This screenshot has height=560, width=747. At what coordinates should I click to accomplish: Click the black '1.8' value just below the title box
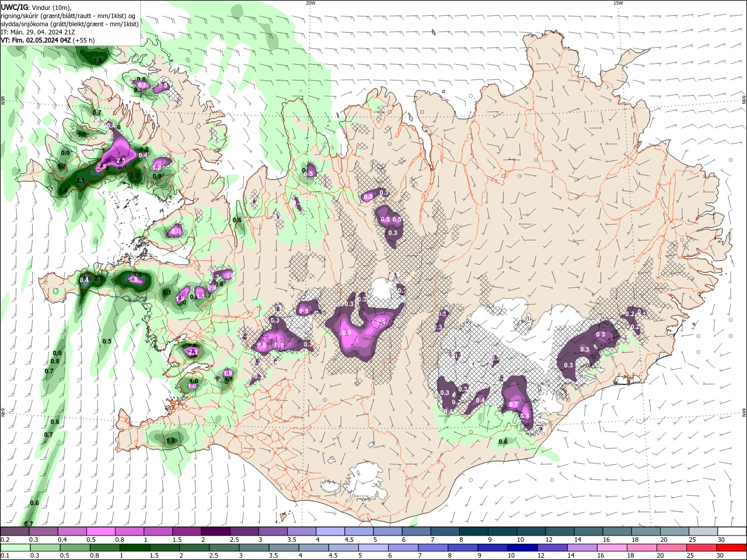97,61
